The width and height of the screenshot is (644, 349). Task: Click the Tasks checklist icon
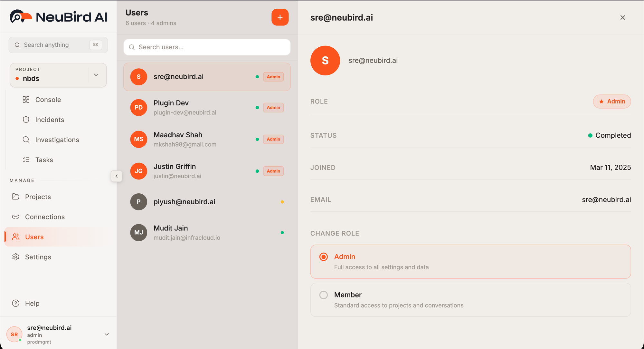pyautogui.click(x=26, y=160)
